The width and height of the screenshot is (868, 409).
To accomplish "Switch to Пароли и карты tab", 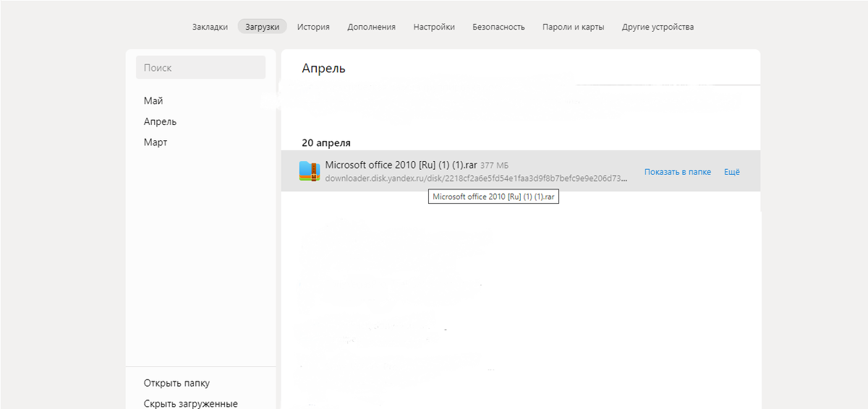I will click(x=574, y=27).
